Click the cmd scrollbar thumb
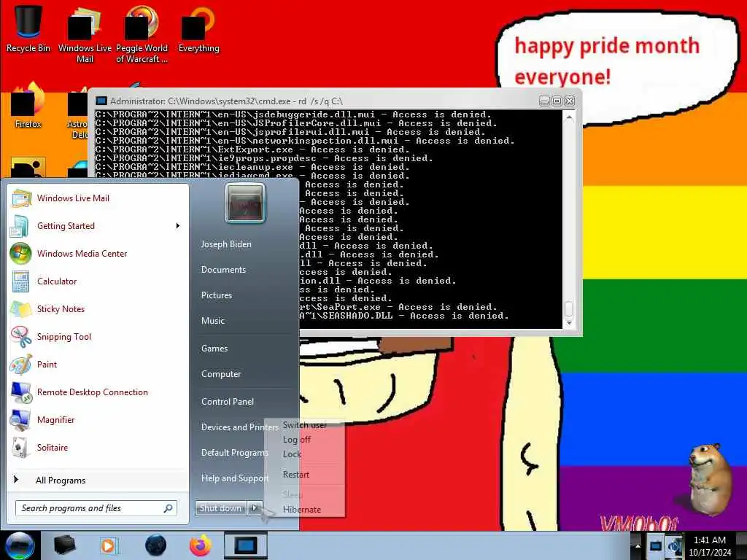The image size is (747, 560). coord(569,309)
